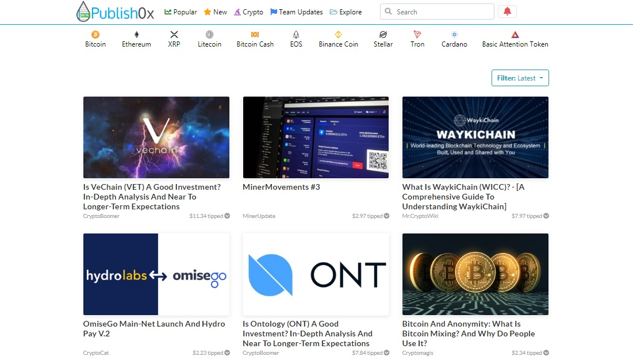Click the '$2.23 tipped' amount
This screenshot has width=633, height=364.
[x=208, y=353]
